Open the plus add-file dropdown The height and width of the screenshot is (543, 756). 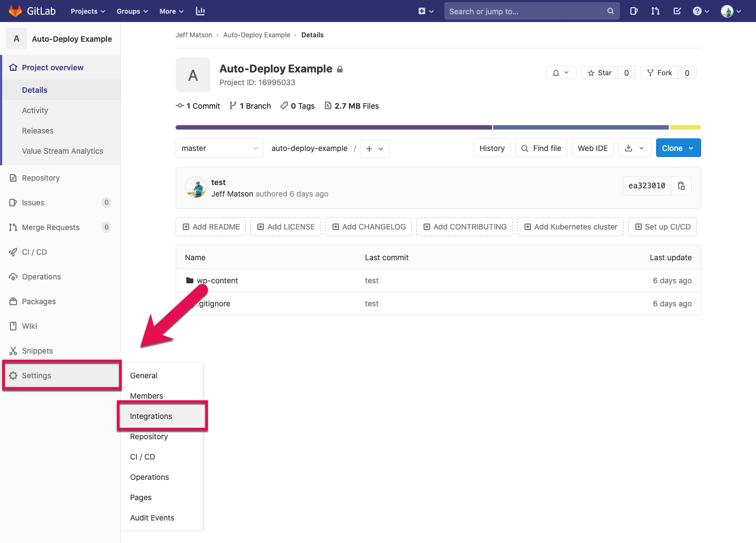pyautogui.click(x=375, y=148)
